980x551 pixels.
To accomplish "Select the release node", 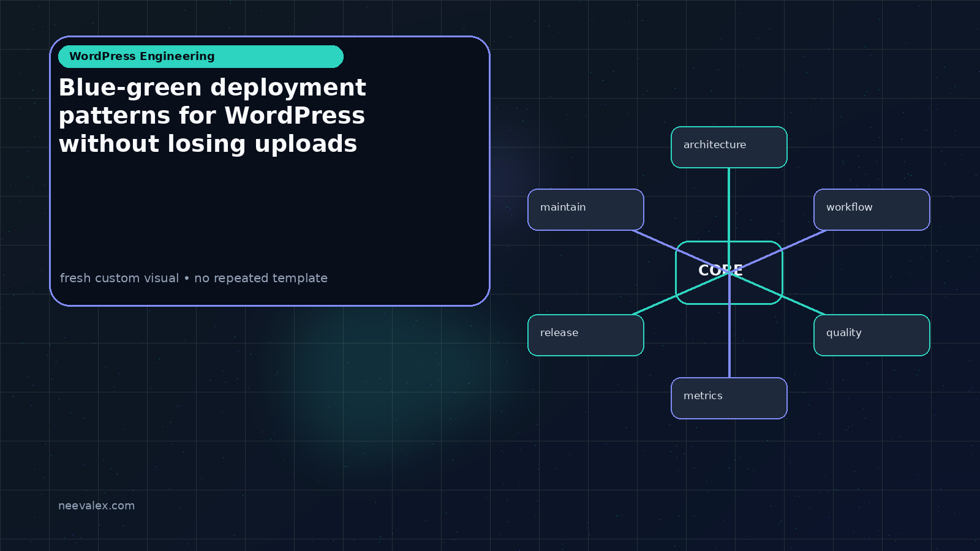I will (x=586, y=335).
